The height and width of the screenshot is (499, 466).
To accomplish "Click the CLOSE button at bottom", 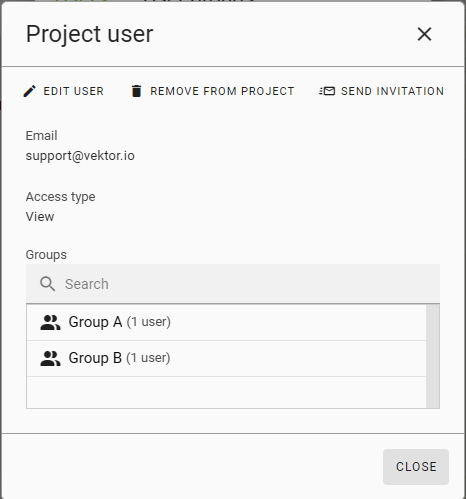I will click(416, 467).
